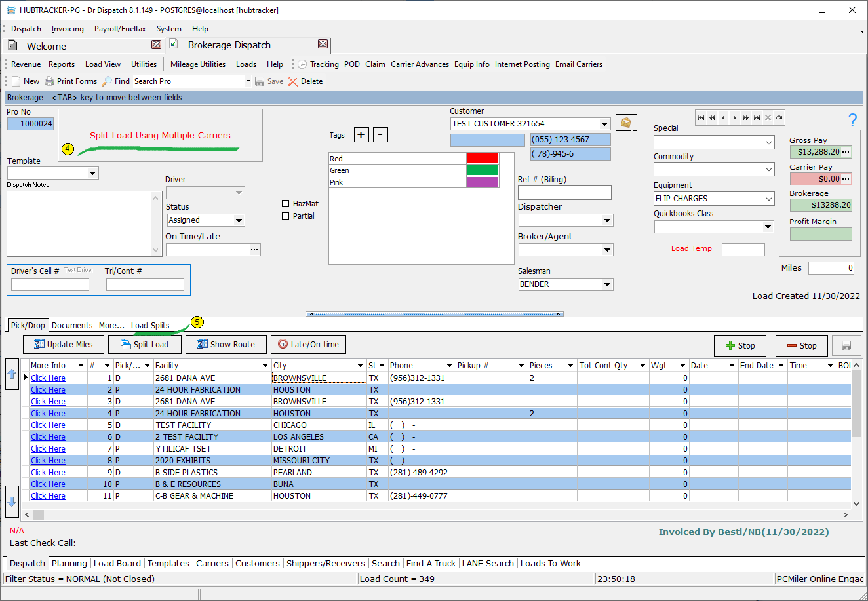Click the plus button beside Tags
This screenshot has width=868, height=601.
tap(361, 135)
